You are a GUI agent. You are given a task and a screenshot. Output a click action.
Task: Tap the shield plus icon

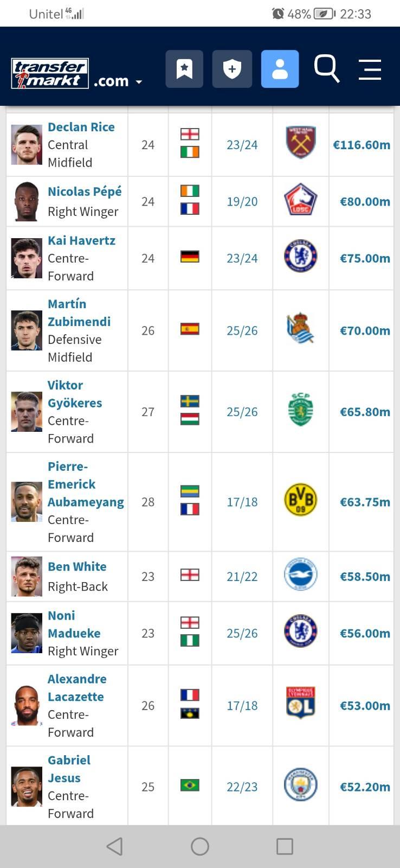coord(232,69)
